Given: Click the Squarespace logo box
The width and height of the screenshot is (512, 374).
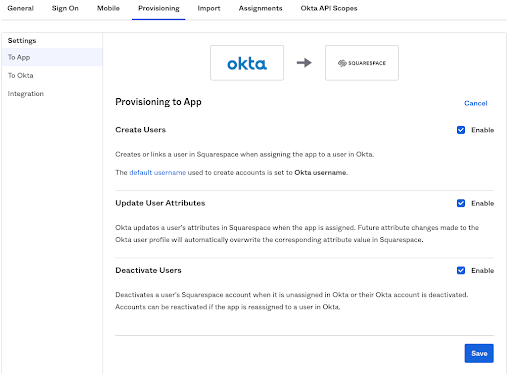Looking at the screenshot, I should coord(362,63).
